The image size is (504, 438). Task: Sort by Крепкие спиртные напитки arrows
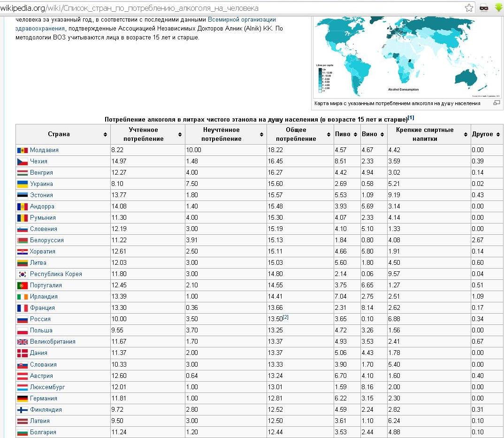466,134
